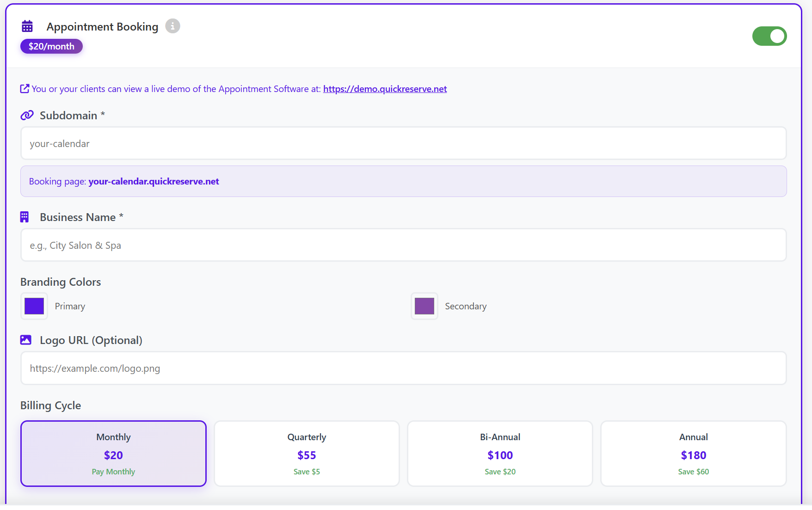This screenshot has height=510, width=812.
Task: Click into the Business Name text field
Action: point(403,245)
